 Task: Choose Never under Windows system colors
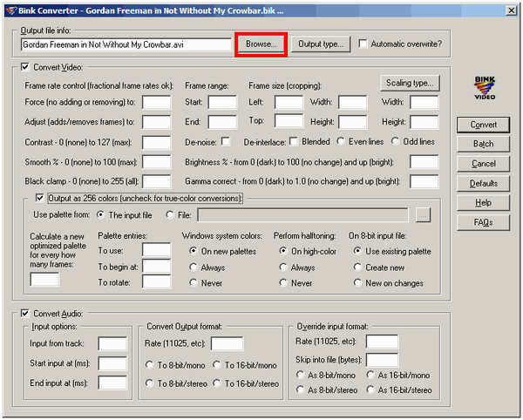194,282
